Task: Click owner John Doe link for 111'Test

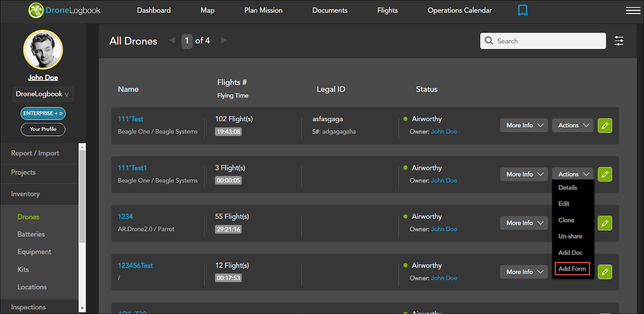Action: click(444, 131)
